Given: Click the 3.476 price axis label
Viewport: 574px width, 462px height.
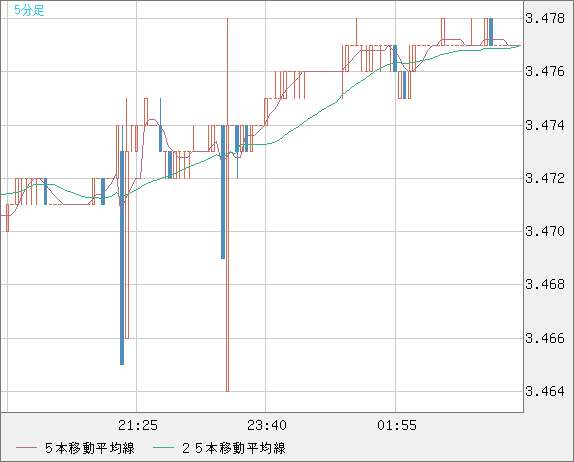Looking at the screenshot, I should click(545, 71).
